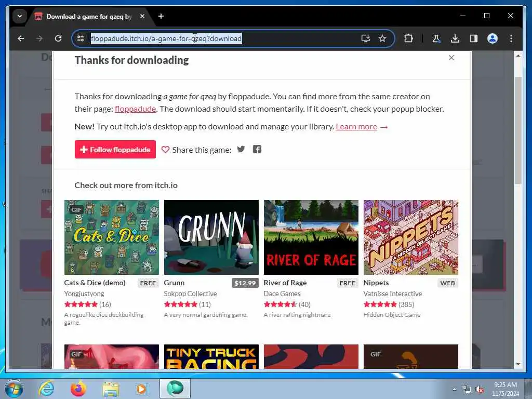This screenshot has width=532, height=399.
Task: Open the browser three-dot menu
Action: (x=511, y=38)
